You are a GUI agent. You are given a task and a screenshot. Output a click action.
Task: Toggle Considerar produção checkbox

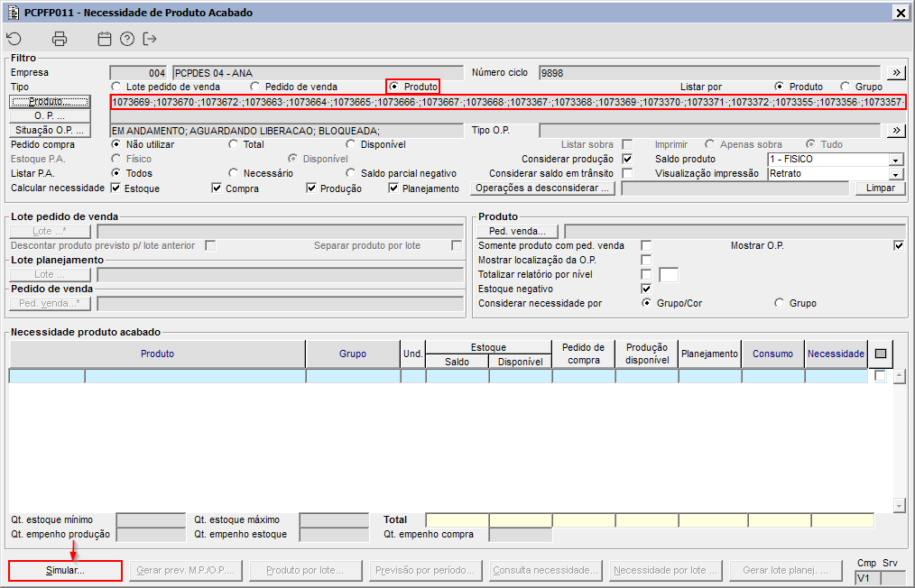(x=627, y=159)
